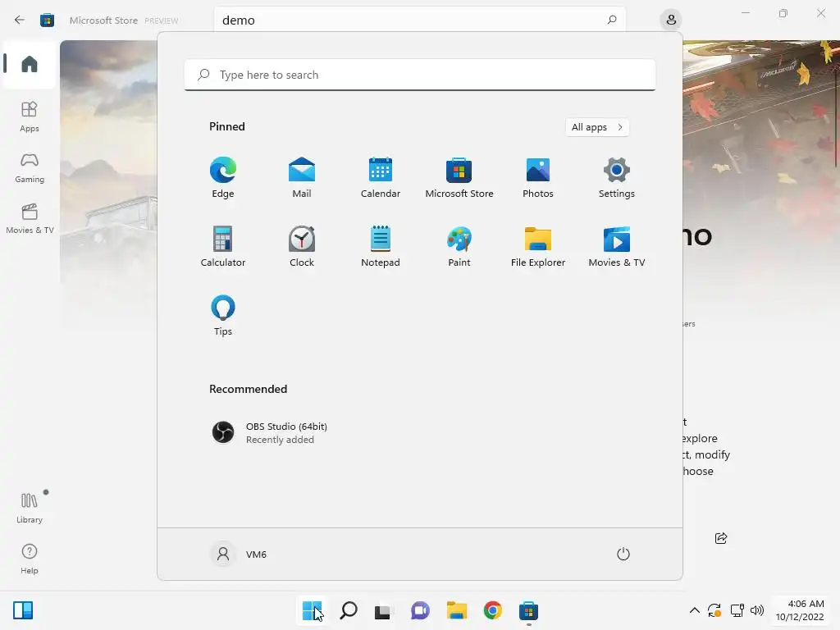
Task: Go to Home in Microsoft Store sidebar
Action: coord(30,64)
